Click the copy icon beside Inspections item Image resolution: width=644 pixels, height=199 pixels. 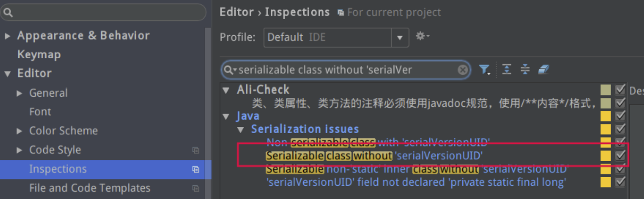pos(196,169)
